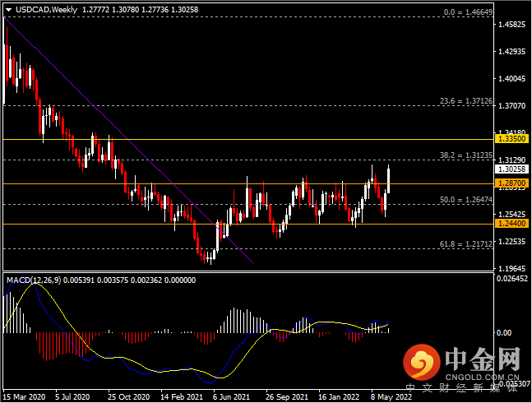Click the black 1.33500 price tag
This screenshot has height=403, width=532.
pos(511,140)
